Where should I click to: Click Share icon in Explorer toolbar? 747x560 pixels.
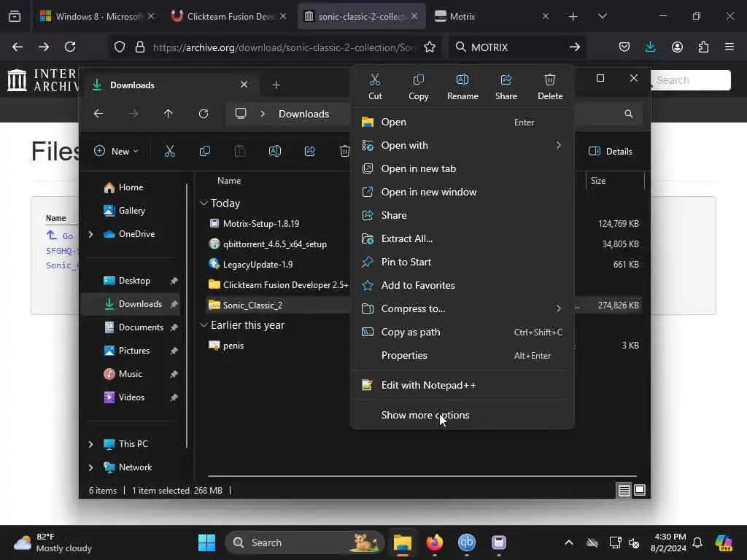point(309,152)
